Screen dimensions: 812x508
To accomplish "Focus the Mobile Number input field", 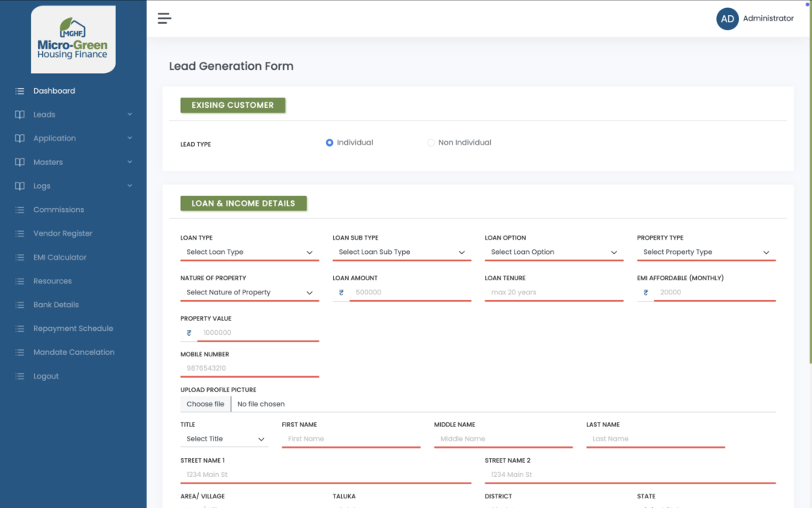I will [x=249, y=368].
